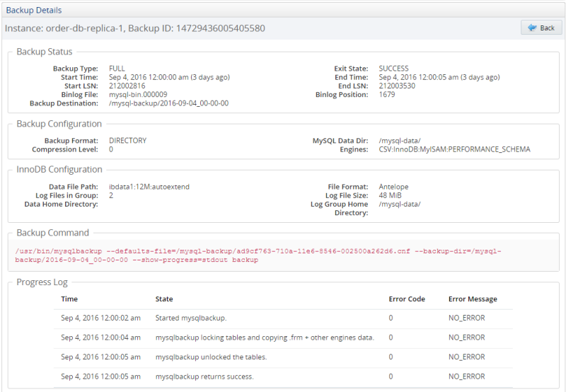
Task: Select the Engines value CSV:InnoDB:MyISAM:PERFORMANCE_SCHEMA
Action: tap(454, 149)
